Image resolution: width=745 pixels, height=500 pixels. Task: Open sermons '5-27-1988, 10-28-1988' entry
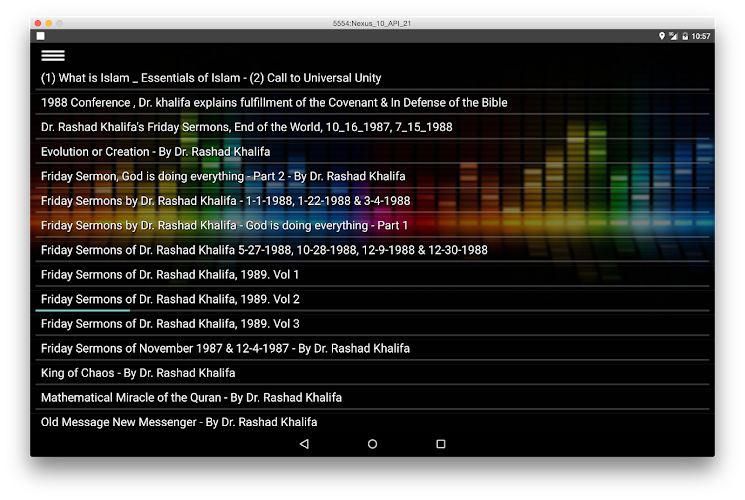click(372, 250)
